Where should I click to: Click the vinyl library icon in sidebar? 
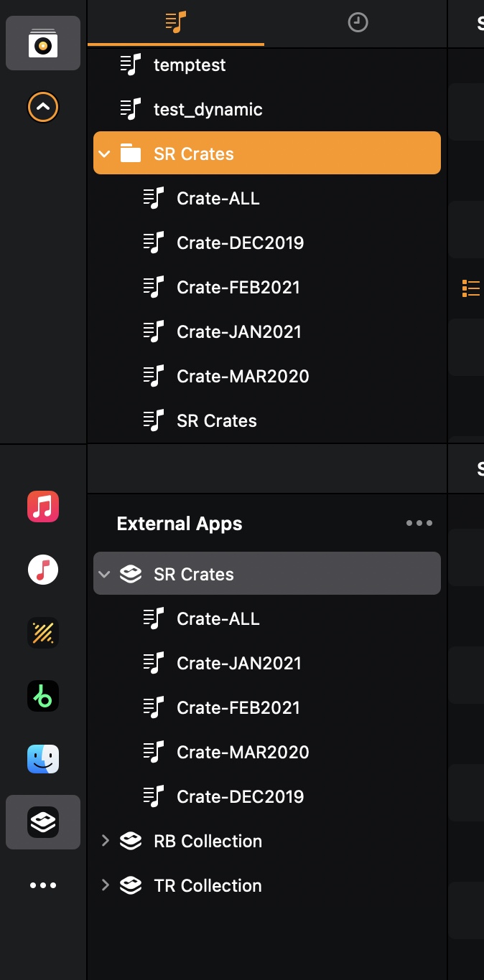point(43,43)
